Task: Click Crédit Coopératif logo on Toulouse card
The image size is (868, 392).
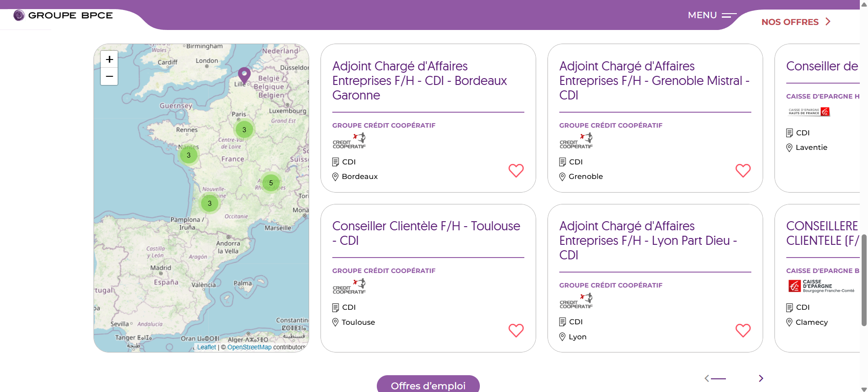Action: [x=349, y=286]
